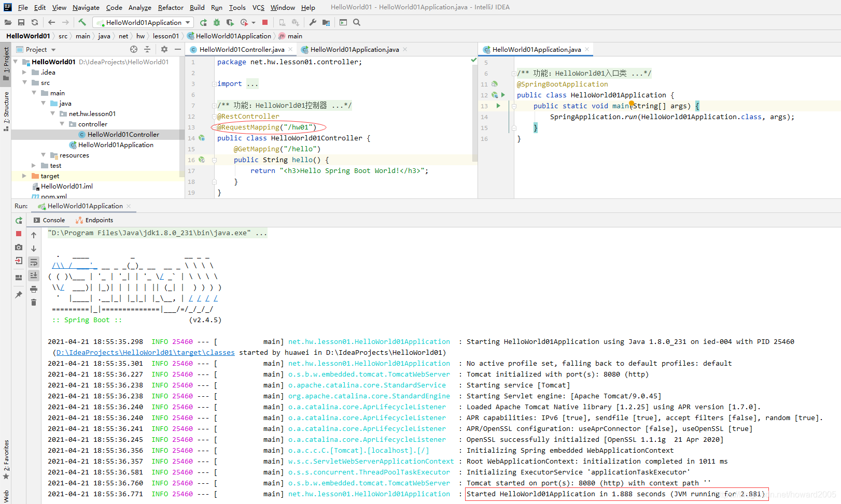Collapse all in Project panel
841x504 pixels.
[147, 49]
